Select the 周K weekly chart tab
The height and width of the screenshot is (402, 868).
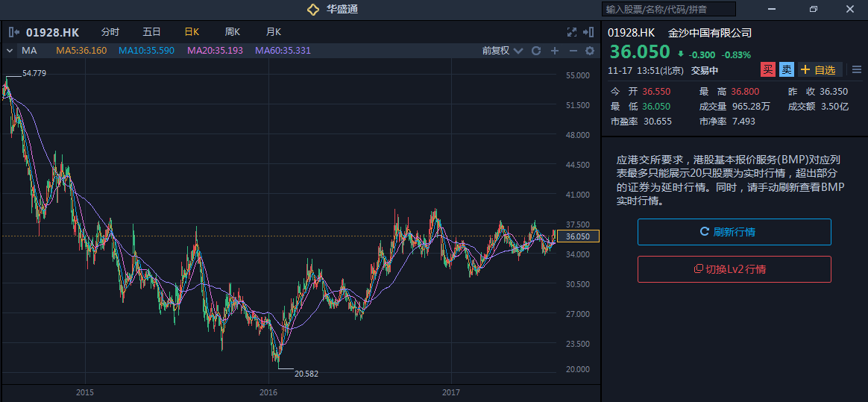coord(232,32)
